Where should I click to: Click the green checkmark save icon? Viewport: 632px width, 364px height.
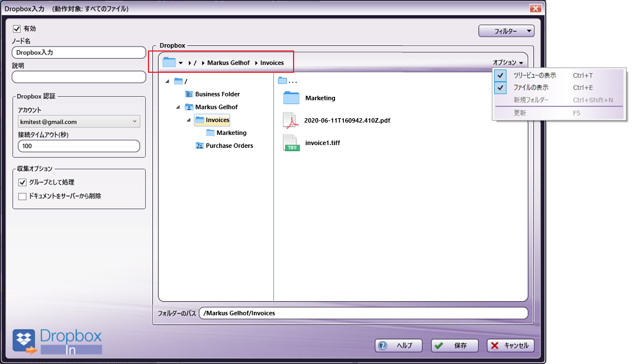[x=439, y=346]
